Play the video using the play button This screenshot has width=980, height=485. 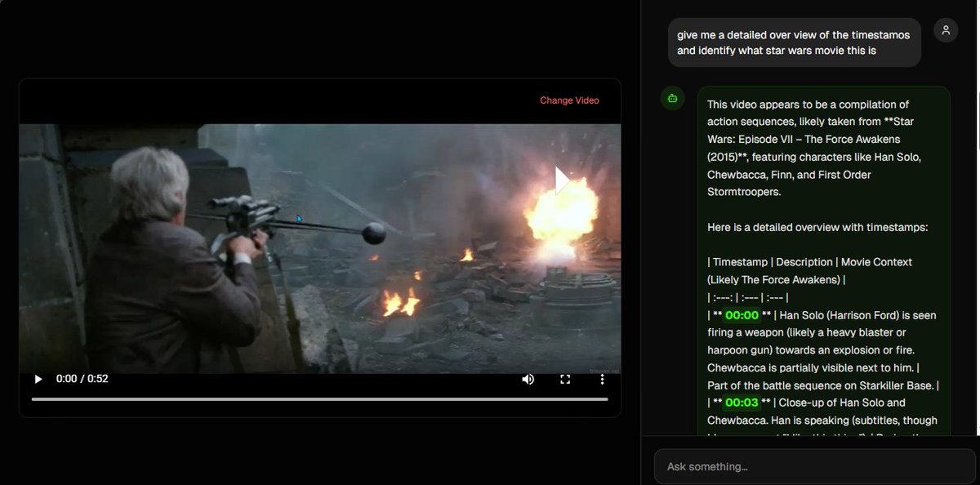38,379
